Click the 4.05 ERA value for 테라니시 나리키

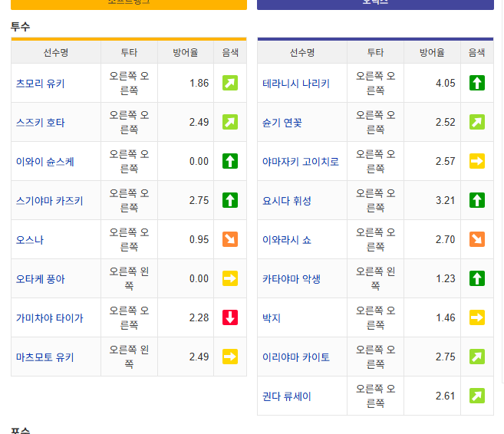[446, 84]
